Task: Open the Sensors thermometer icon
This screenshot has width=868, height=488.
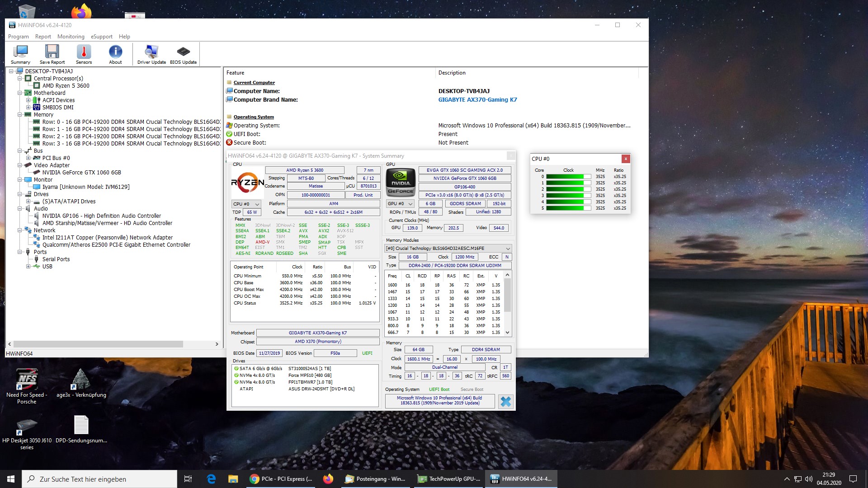Action: tap(84, 54)
